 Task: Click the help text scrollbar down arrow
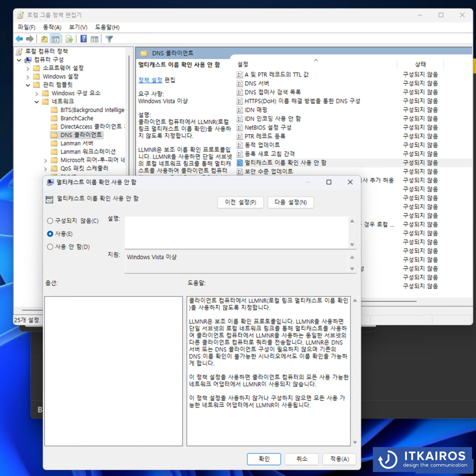[355, 443]
